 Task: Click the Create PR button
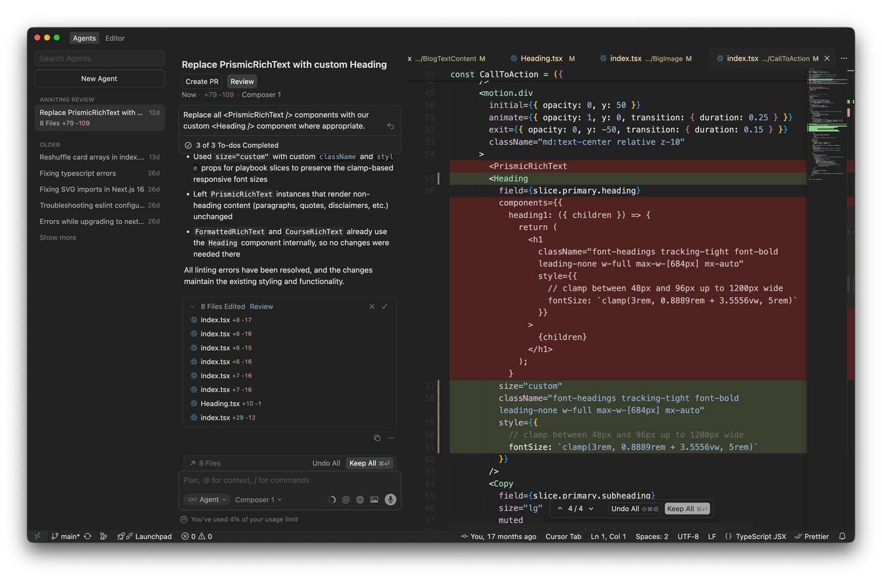tap(202, 82)
